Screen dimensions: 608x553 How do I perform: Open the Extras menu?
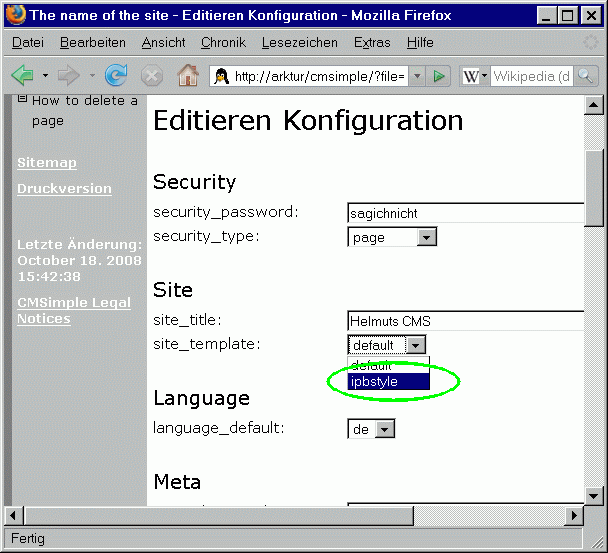[372, 43]
